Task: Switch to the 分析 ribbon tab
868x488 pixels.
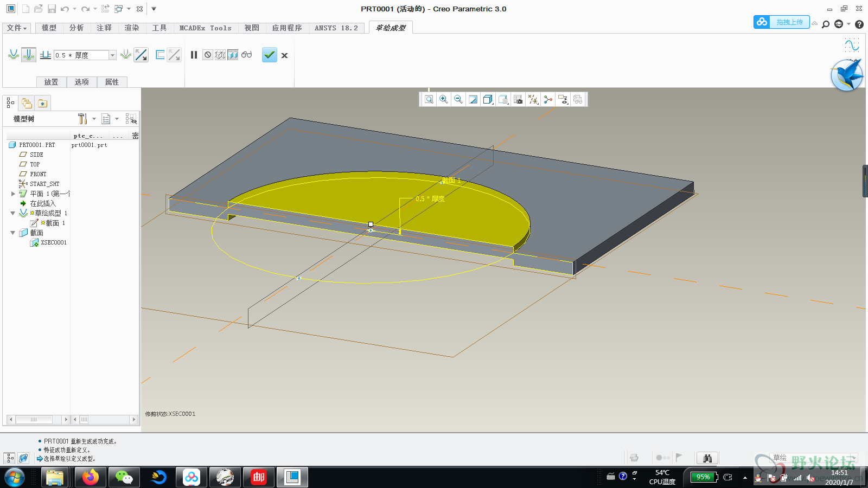Action: click(76, 28)
